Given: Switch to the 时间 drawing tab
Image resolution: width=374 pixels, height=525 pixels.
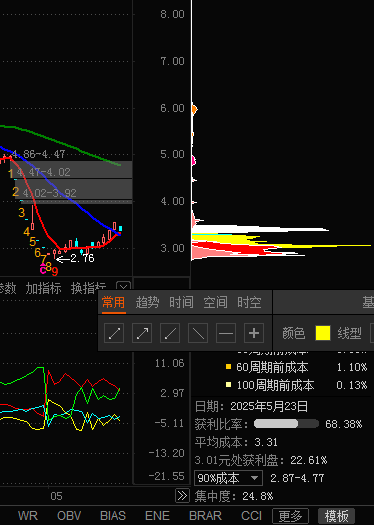Looking at the screenshot, I should [x=181, y=302].
